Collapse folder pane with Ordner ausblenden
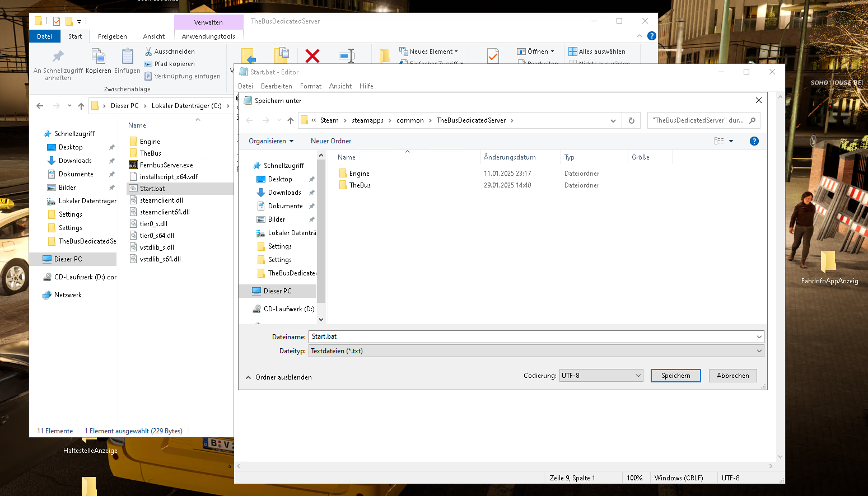 279,377
